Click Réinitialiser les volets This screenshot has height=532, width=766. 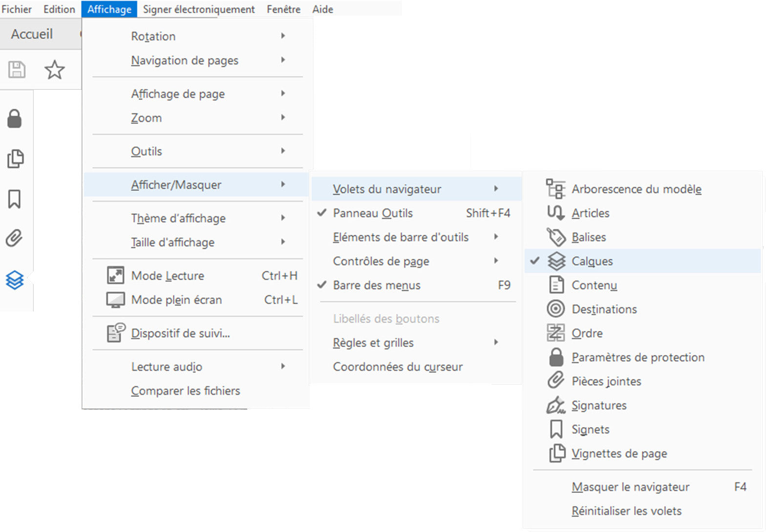626,511
